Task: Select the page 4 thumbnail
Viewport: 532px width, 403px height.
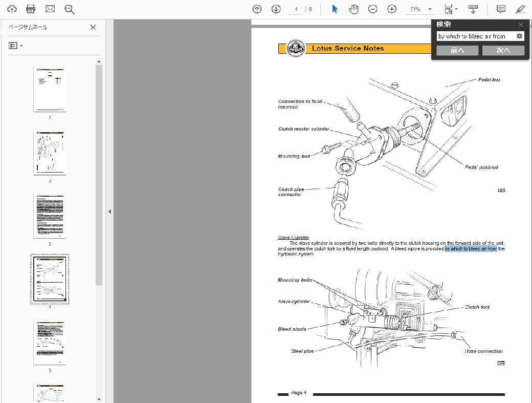Action: (x=50, y=279)
